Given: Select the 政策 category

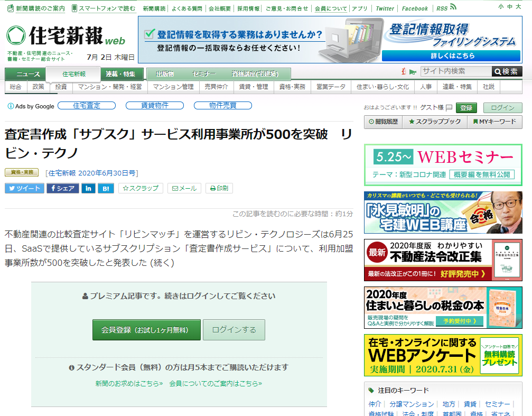Looking at the screenshot, I should click(39, 87).
